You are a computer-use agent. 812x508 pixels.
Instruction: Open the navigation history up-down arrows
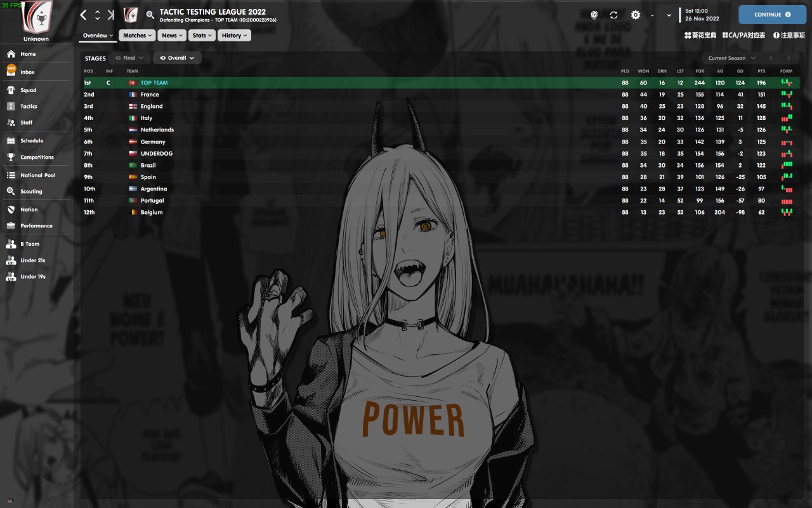(x=98, y=15)
